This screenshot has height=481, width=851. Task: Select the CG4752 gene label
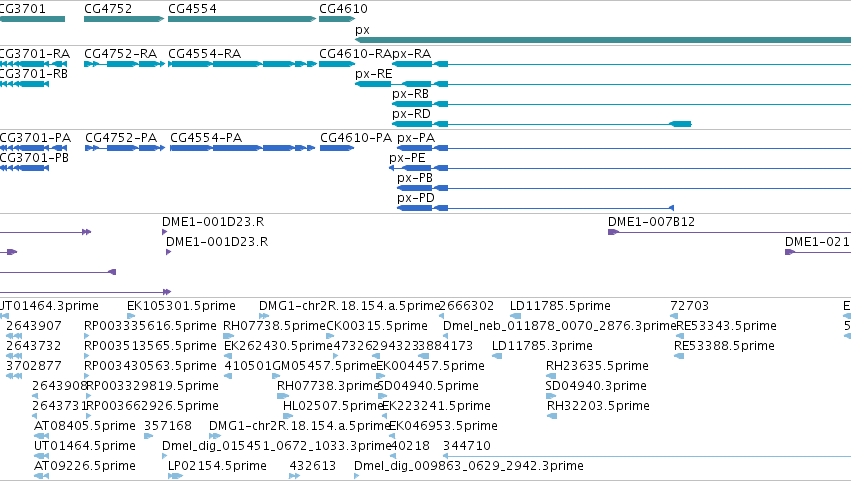pyautogui.click(x=108, y=9)
